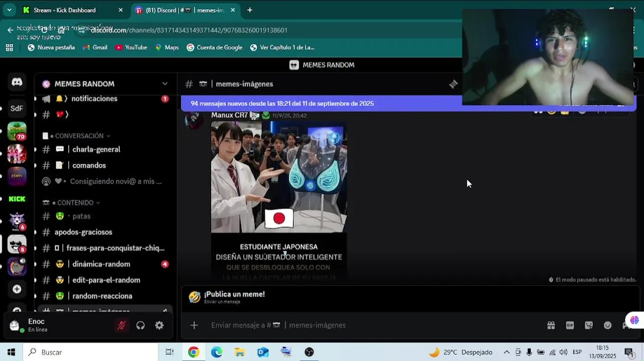Image resolution: width=644 pixels, height=361 pixels.
Task: Join Consiguiendo novi@ voice channel
Action: coord(104,182)
